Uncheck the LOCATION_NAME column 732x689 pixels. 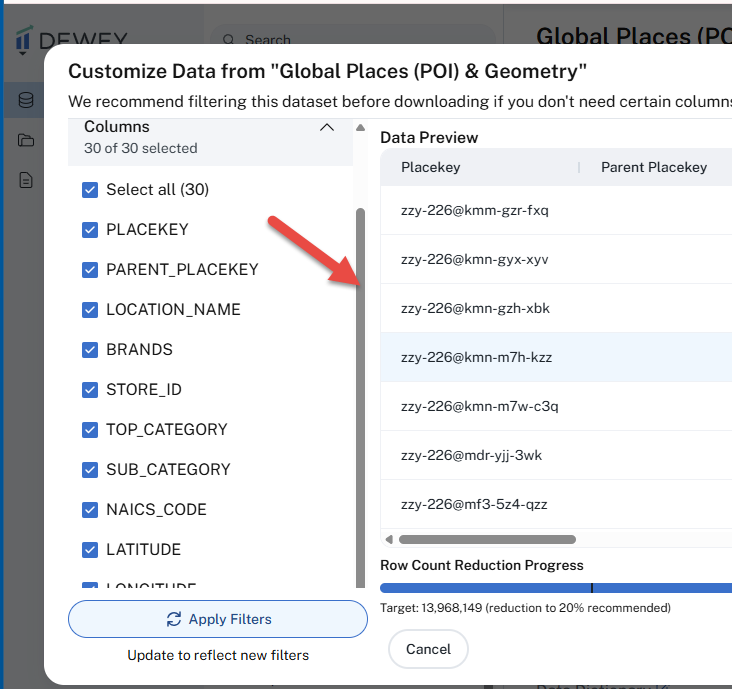90,310
